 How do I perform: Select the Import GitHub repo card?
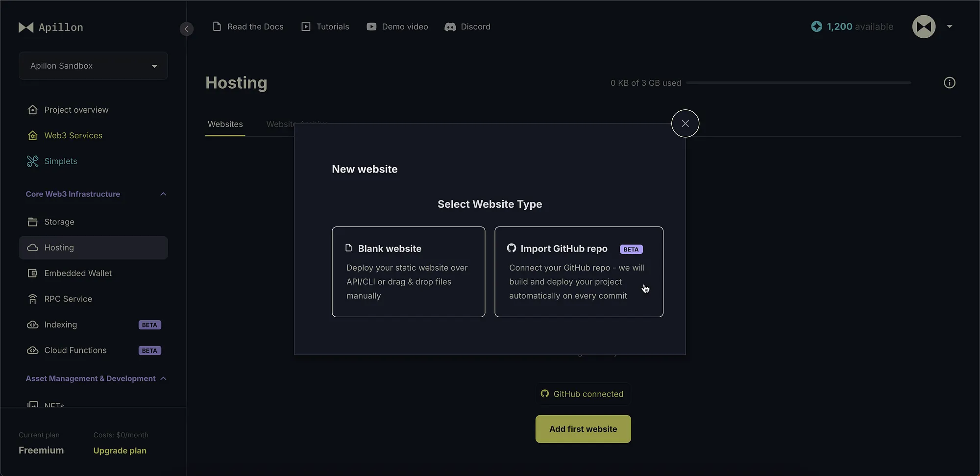click(x=579, y=272)
